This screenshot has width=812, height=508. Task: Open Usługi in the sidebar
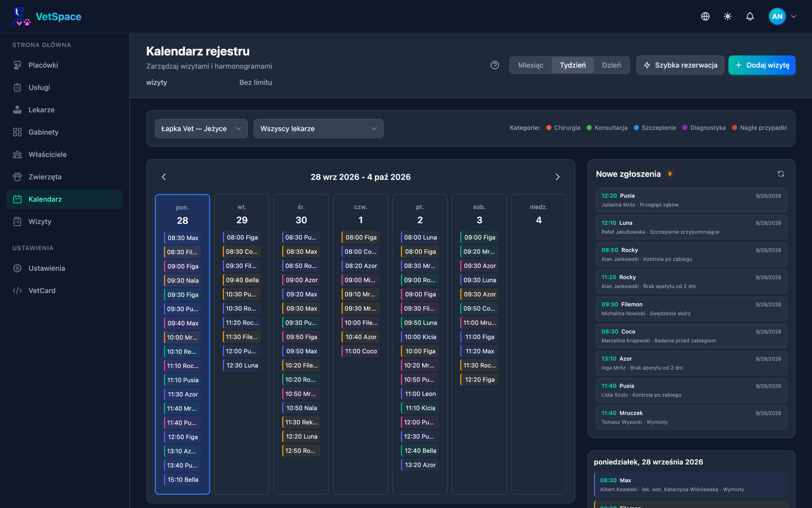click(65, 87)
